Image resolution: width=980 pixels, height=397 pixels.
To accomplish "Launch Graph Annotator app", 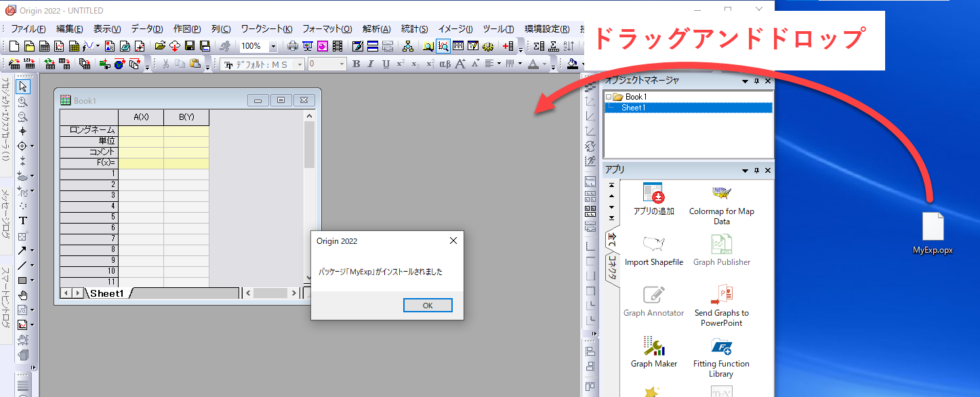I will point(654,301).
